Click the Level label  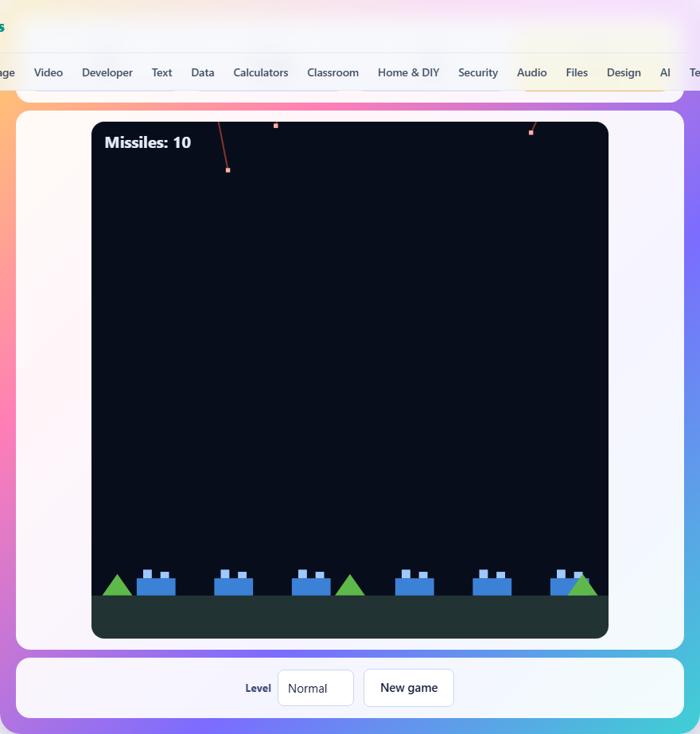258,688
